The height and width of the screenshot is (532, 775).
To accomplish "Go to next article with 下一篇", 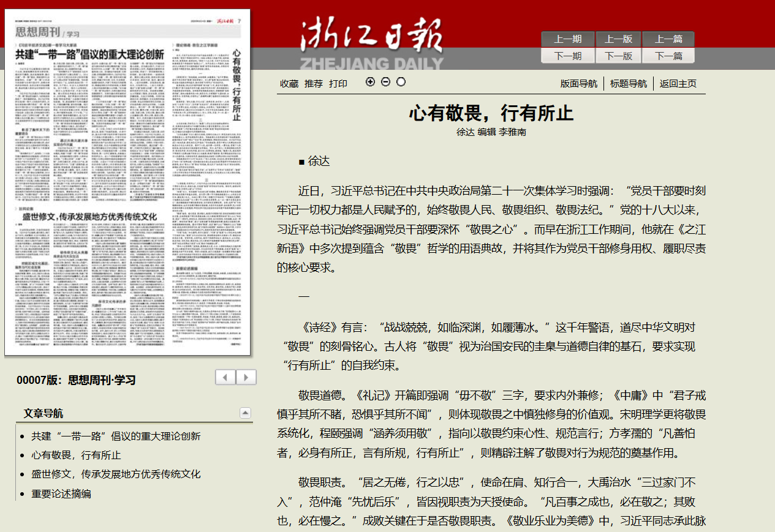I will click(x=668, y=56).
